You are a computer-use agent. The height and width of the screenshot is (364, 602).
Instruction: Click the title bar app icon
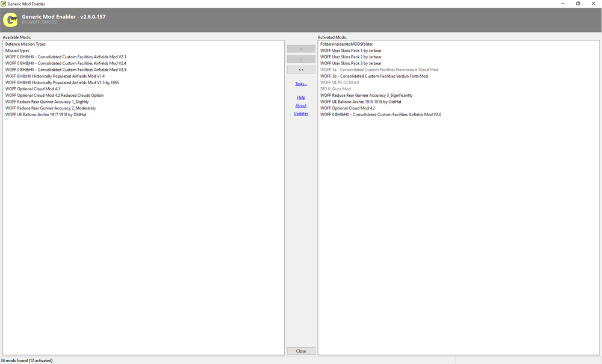(4, 4)
